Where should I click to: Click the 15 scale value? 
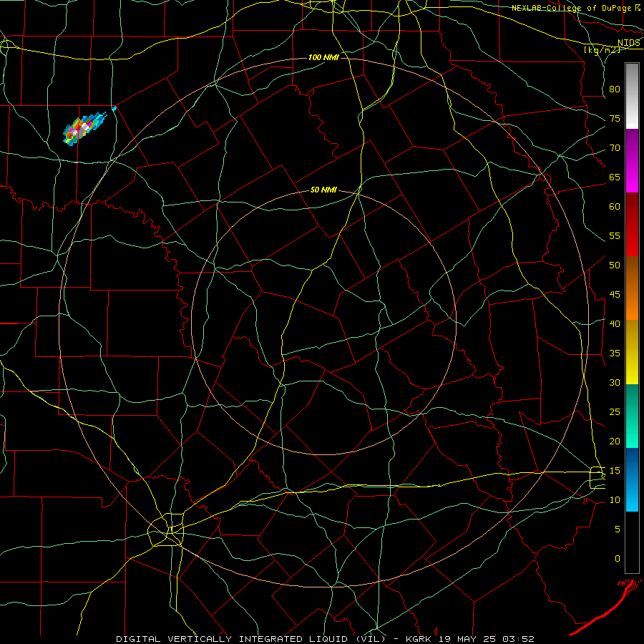[x=615, y=471]
